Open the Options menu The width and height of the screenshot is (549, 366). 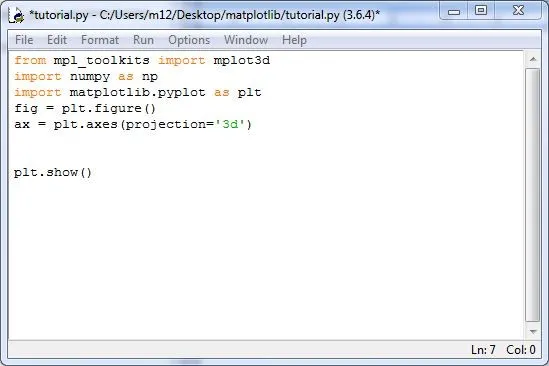click(189, 40)
